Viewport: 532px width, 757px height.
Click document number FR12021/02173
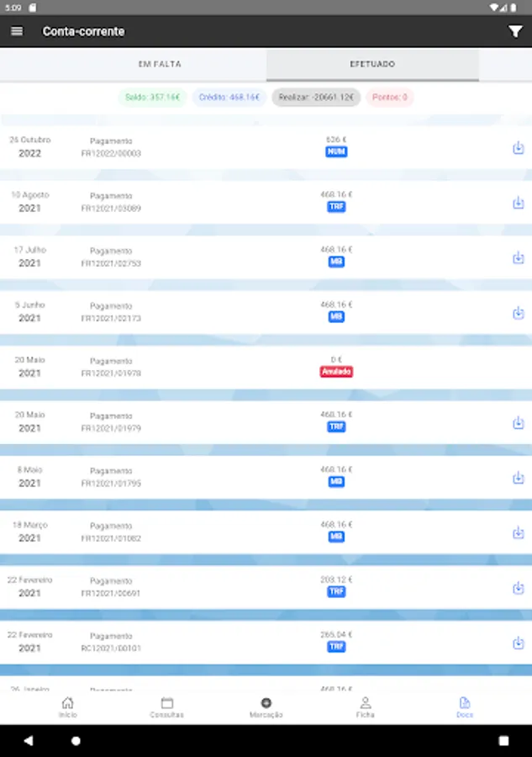pyautogui.click(x=111, y=319)
